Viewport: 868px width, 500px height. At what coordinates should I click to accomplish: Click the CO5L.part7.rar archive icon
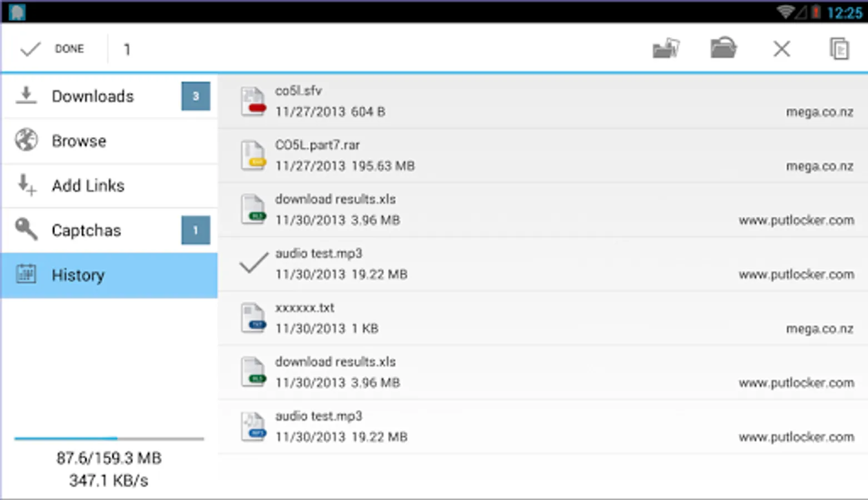coord(253,155)
